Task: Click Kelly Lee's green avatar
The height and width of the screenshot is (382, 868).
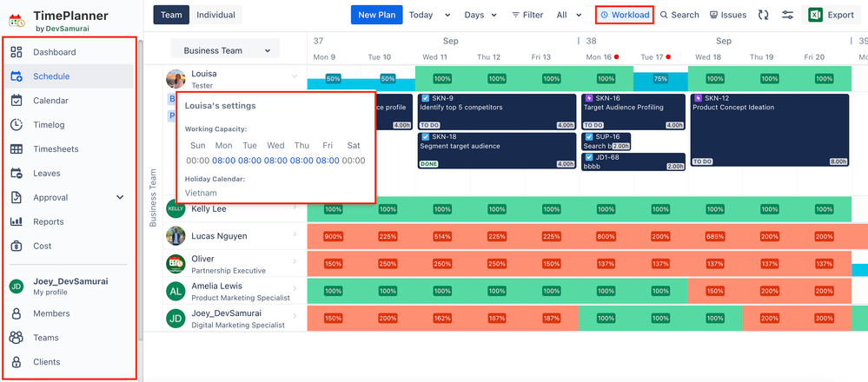Action: click(x=176, y=209)
